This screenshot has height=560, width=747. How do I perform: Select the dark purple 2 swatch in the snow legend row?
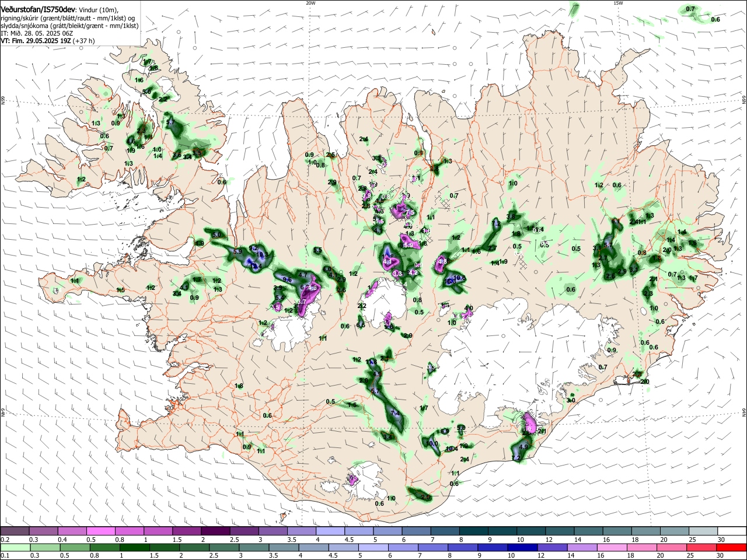215,531
